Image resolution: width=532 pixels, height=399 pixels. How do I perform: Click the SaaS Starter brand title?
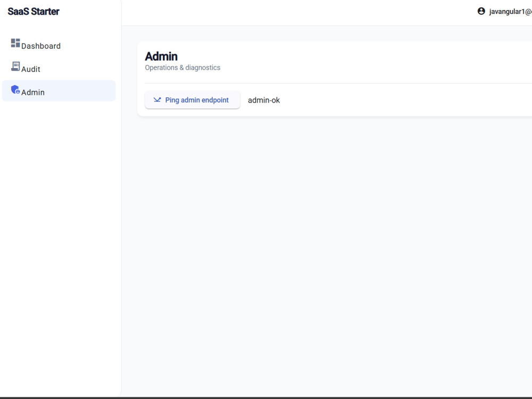tap(34, 12)
